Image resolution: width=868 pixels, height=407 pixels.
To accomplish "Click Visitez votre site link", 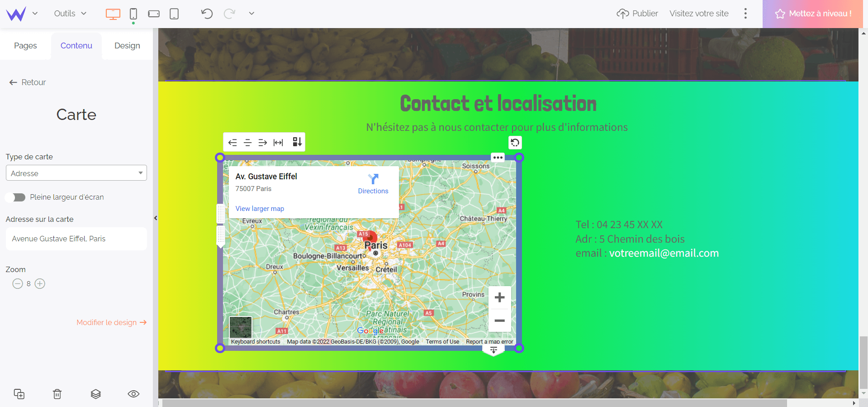I will tap(699, 14).
